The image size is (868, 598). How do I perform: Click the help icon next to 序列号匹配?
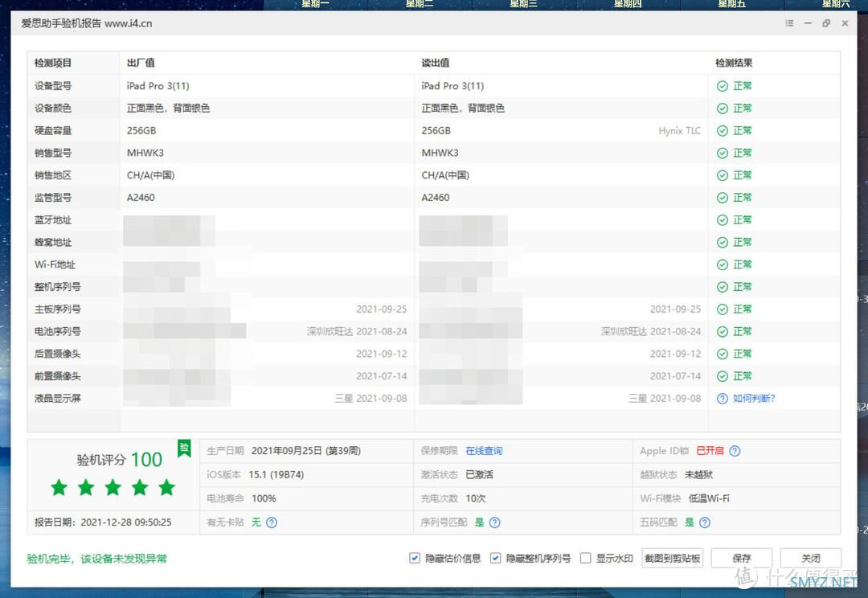coord(495,522)
